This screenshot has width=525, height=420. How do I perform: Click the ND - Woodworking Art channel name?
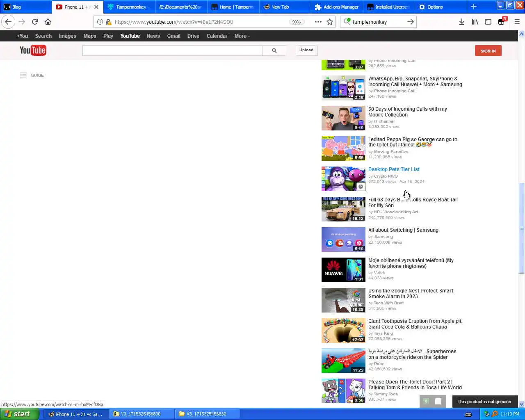point(396,212)
